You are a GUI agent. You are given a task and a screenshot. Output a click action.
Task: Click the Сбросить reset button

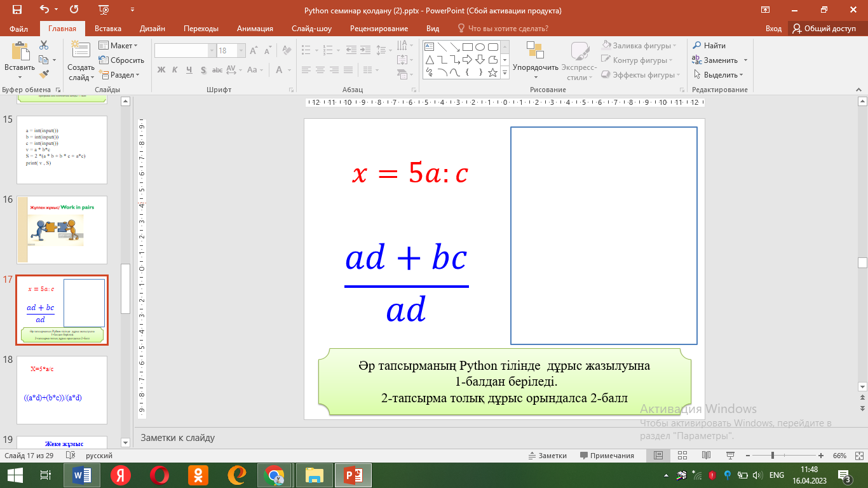(x=122, y=60)
